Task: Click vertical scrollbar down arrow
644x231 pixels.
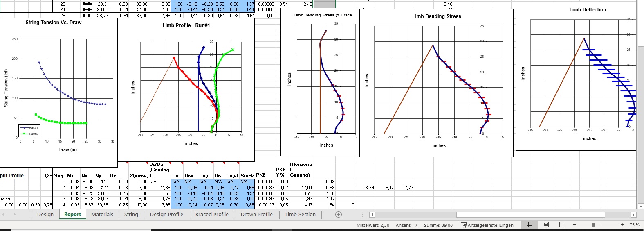Action: pyautogui.click(x=640, y=206)
